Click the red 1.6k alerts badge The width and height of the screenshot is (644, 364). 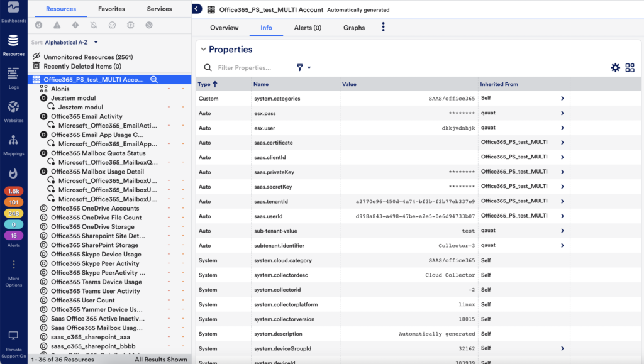(x=14, y=191)
